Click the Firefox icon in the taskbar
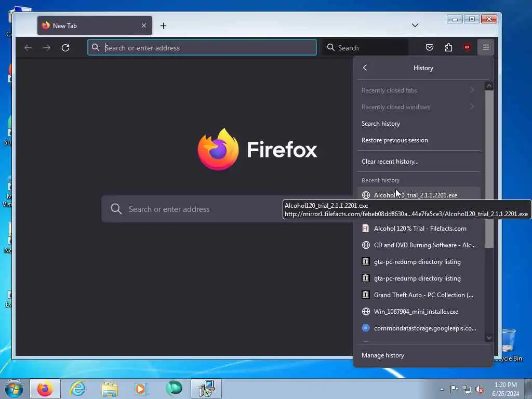Image resolution: width=532 pixels, height=399 pixels. tap(45, 389)
